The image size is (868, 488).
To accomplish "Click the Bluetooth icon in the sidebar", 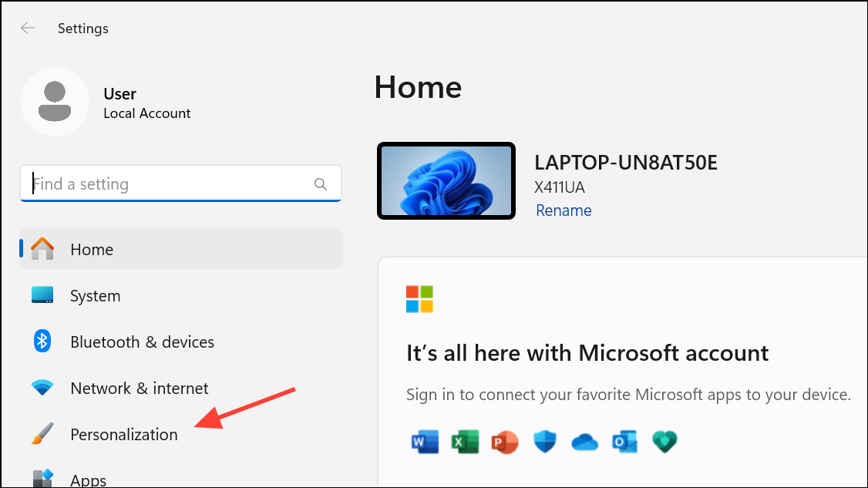I will (42, 342).
